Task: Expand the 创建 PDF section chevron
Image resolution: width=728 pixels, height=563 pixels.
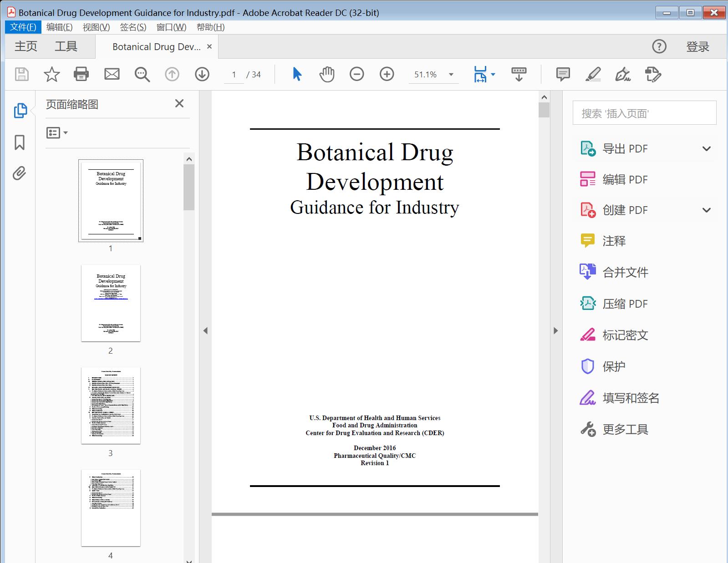Action: pos(706,210)
